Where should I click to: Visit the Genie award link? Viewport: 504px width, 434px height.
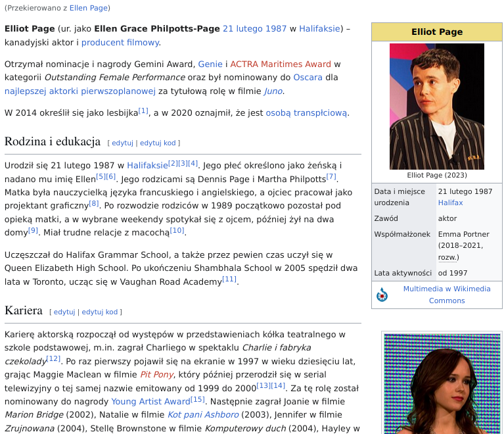pyautogui.click(x=210, y=64)
